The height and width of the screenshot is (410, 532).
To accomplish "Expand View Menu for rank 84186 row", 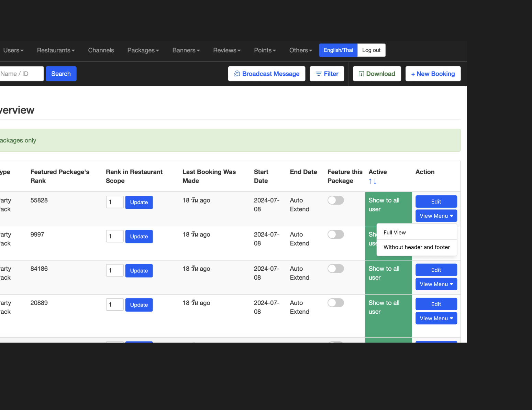I will click(x=436, y=284).
